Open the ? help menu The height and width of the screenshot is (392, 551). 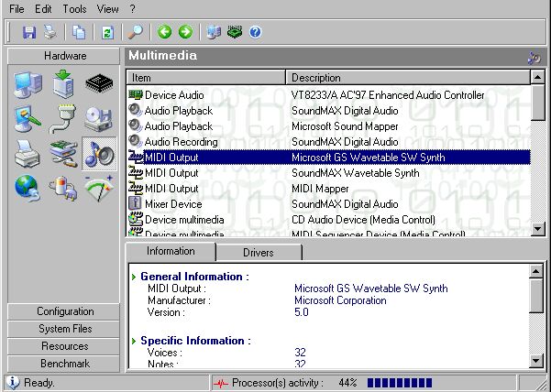click(132, 9)
